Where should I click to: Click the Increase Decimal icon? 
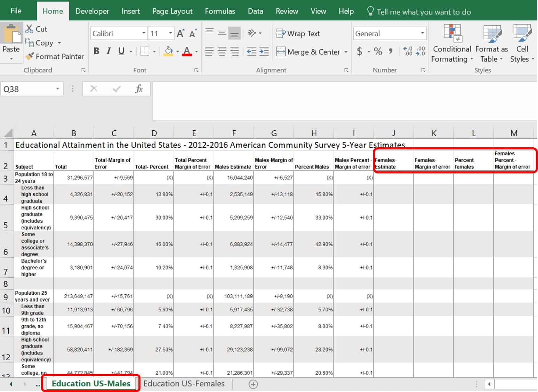click(x=408, y=51)
